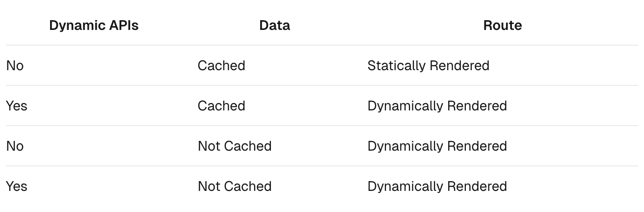Viewport: 644px width, 212px height.
Task: Click the 'Route' column header
Action: pyautogui.click(x=502, y=26)
